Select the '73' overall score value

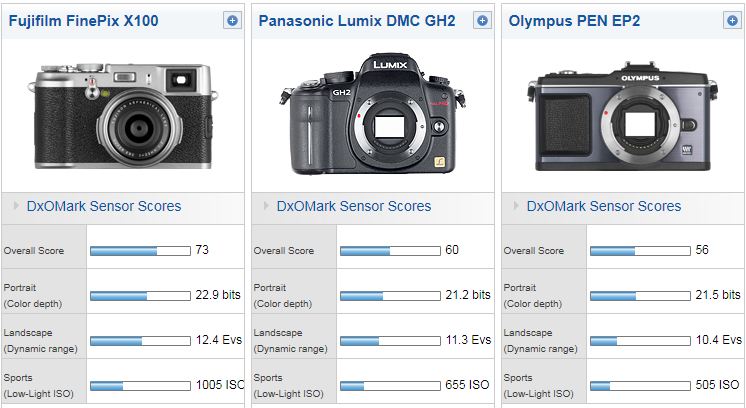202,250
